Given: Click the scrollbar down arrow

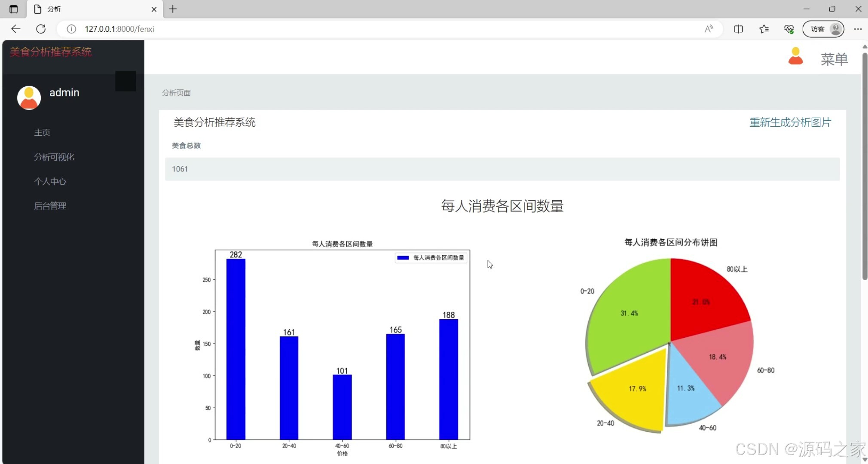Looking at the screenshot, I should click(864, 459).
